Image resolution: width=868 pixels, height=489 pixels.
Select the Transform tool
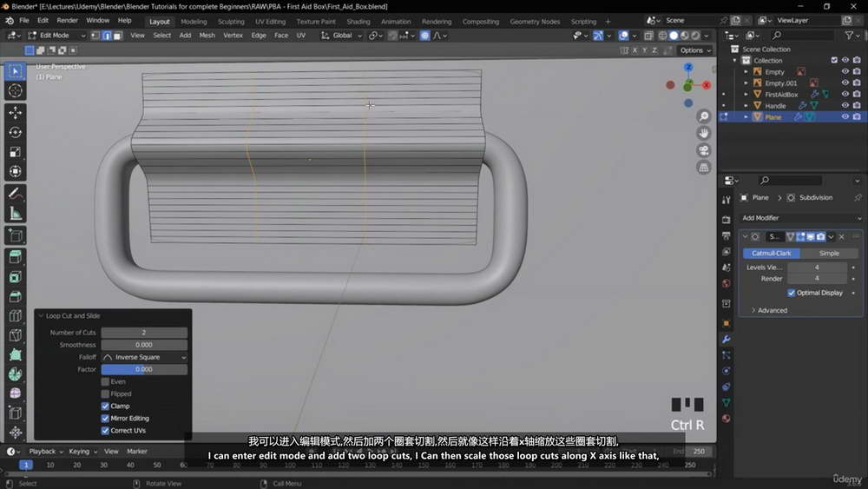click(15, 172)
